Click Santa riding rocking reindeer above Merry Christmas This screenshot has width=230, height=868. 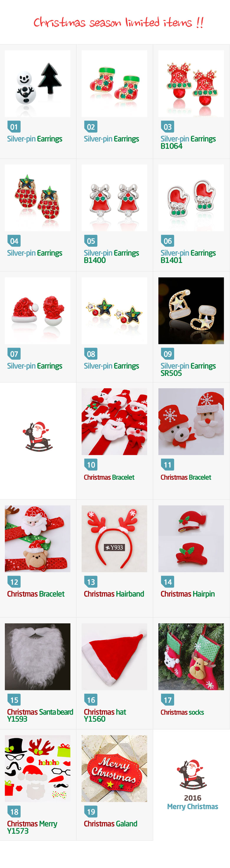[x=191, y=775]
